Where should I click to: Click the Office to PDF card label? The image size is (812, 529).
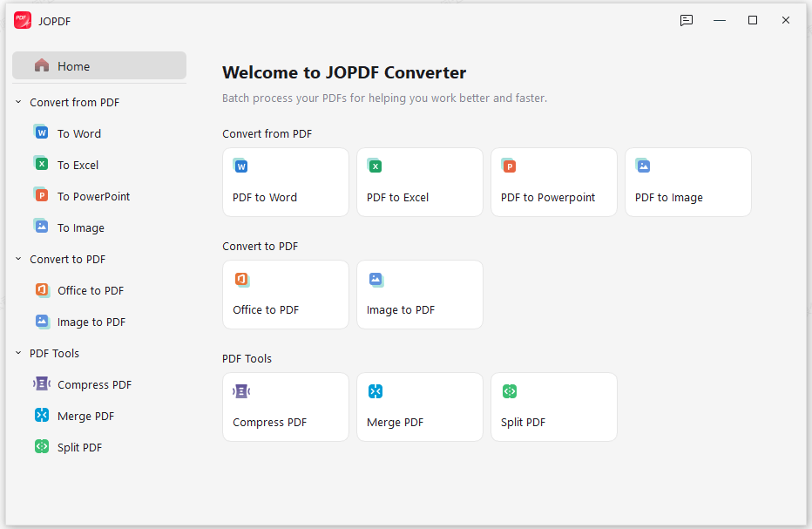(266, 310)
